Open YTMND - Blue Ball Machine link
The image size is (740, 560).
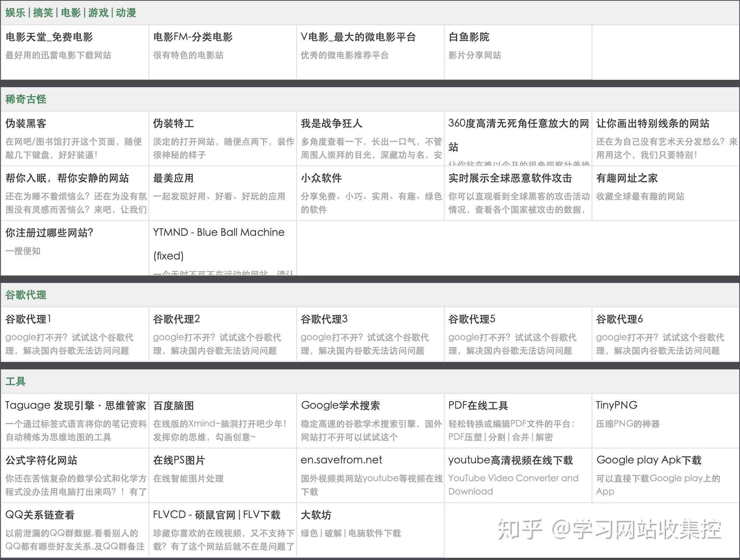(219, 244)
